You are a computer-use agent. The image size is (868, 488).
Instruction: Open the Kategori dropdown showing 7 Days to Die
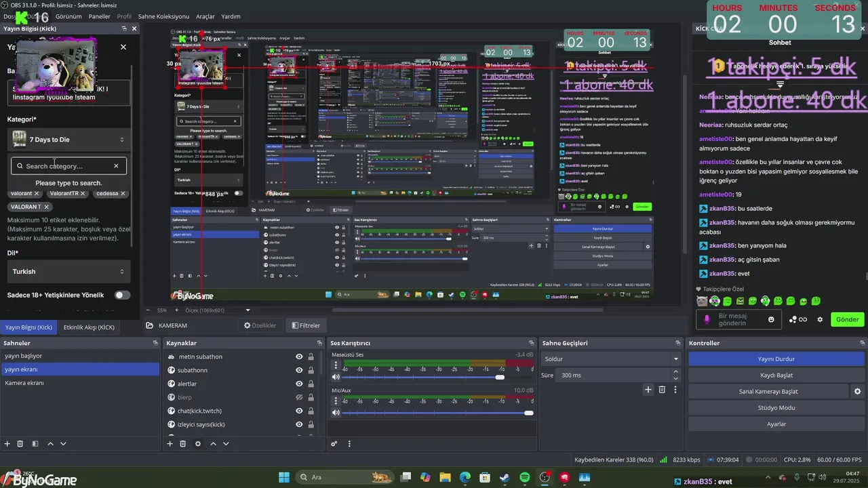tap(68, 140)
